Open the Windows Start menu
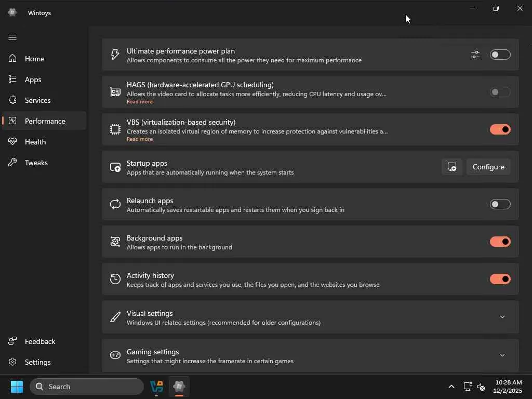 click(17, 387)
